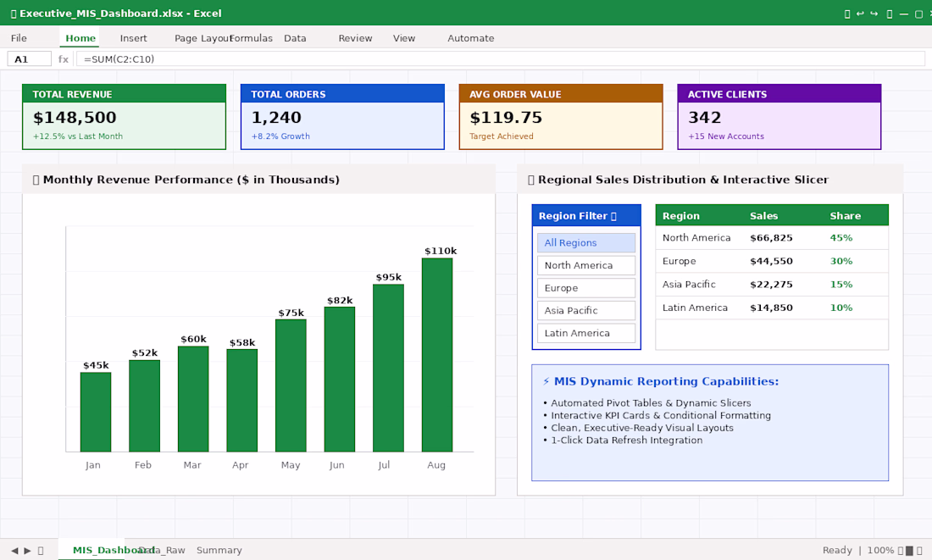
Task: Go to previous sheet with left arrow
Action: [14, 551]
